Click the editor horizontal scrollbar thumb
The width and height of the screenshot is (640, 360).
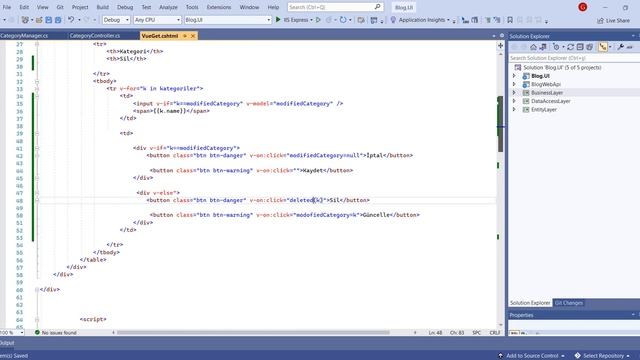(x=253, y=333)
